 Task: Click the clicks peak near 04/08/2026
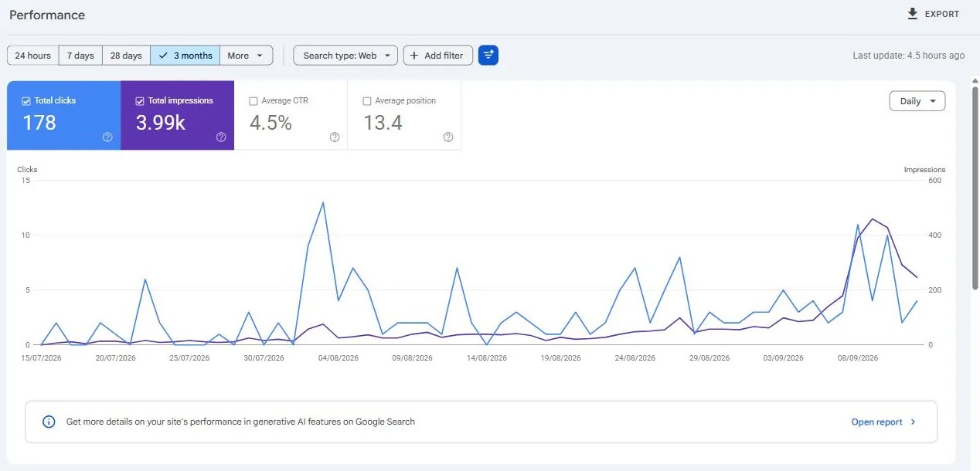pos(322,202)
